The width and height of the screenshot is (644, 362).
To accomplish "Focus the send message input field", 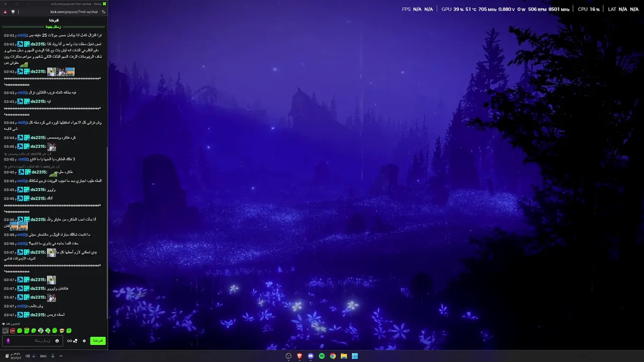I will [33, 341].
